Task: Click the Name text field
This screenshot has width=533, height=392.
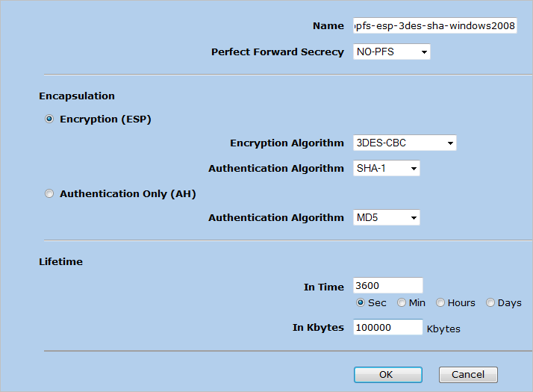Action: 434,26
